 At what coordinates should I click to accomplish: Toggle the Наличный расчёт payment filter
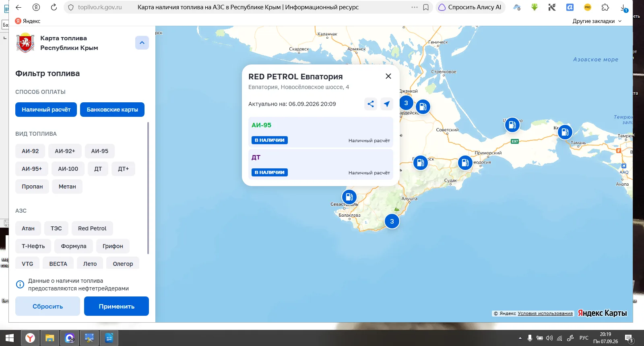[46, 110]
